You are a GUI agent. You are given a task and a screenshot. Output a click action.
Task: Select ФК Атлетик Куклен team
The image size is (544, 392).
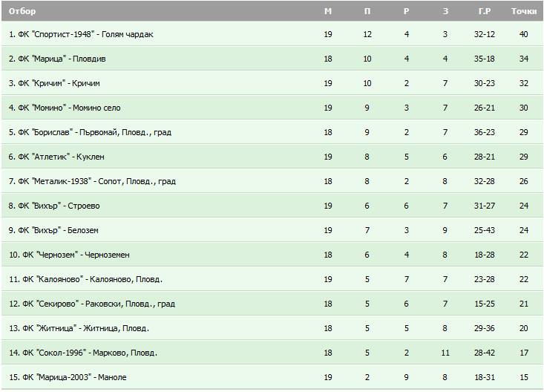[56, 157]
